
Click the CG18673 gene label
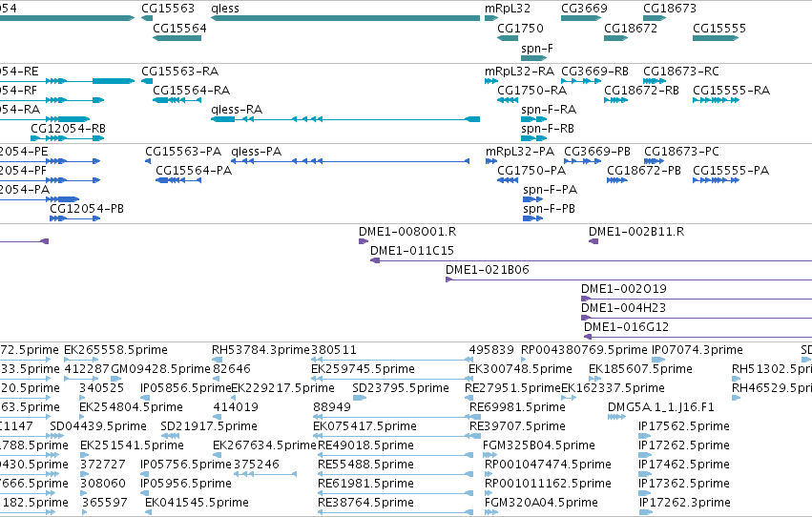coord(670,9)
